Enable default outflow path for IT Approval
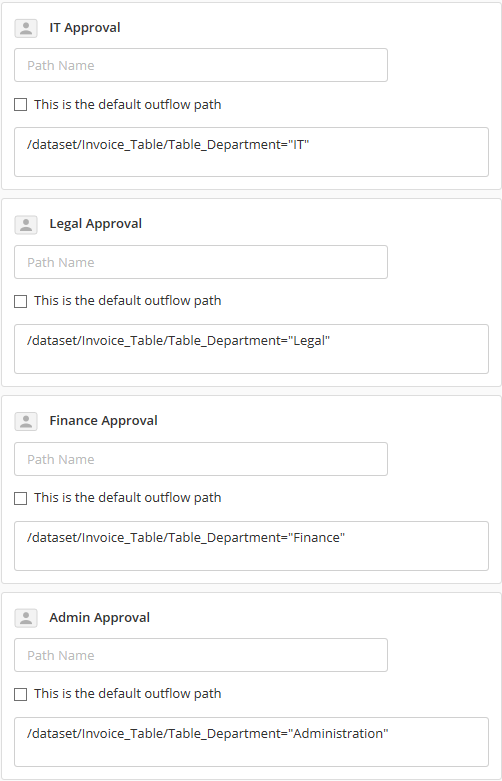 coord(20,105)
